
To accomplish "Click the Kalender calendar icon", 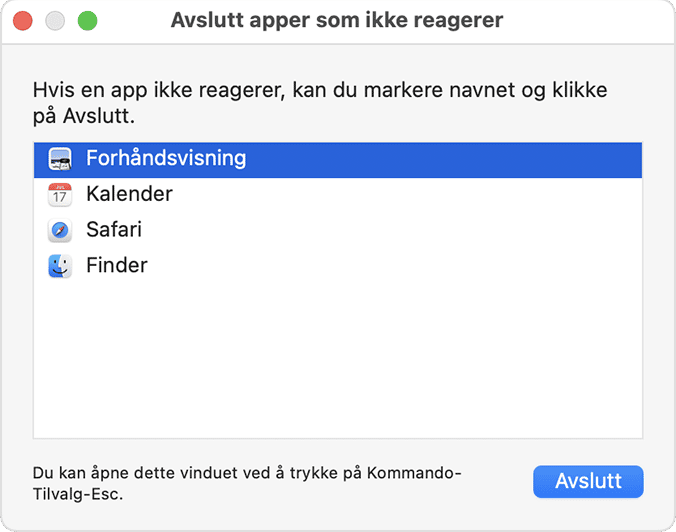I will tap(60, 194).
